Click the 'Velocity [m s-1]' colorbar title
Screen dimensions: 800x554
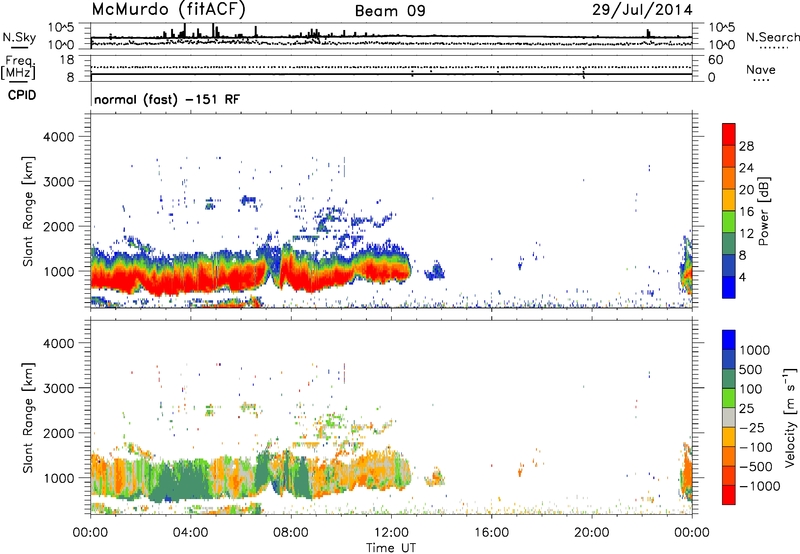[791, 417]
